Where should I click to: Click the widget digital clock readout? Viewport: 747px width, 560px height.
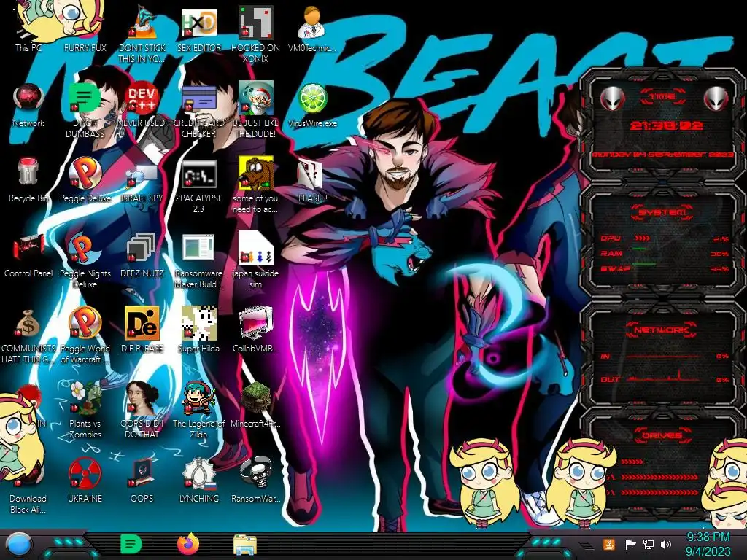[x=666, y=125]
